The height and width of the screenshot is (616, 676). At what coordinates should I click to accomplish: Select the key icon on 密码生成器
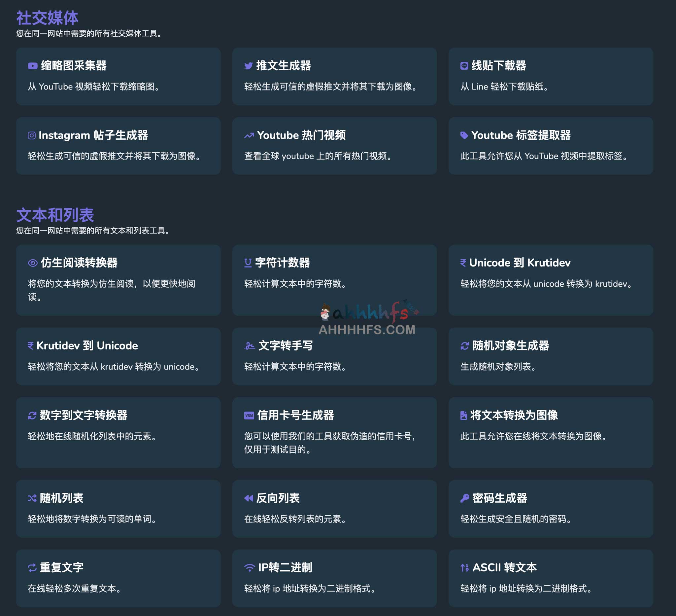tap(464, 498)
